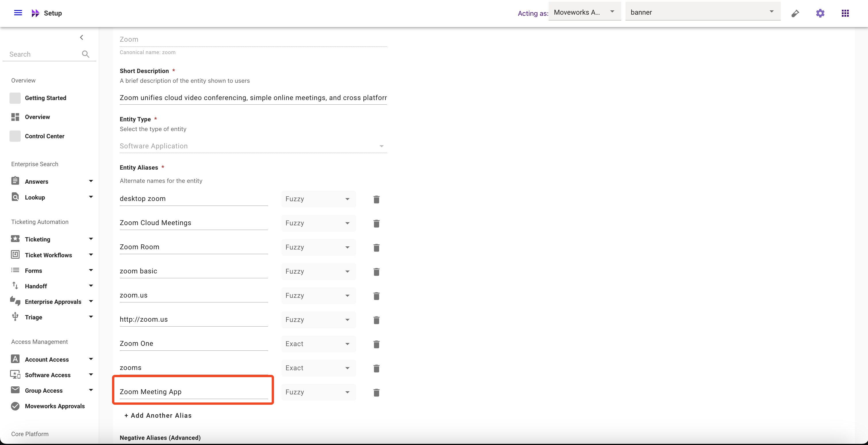Click '+ Add Another Alias'

[158, 415]
